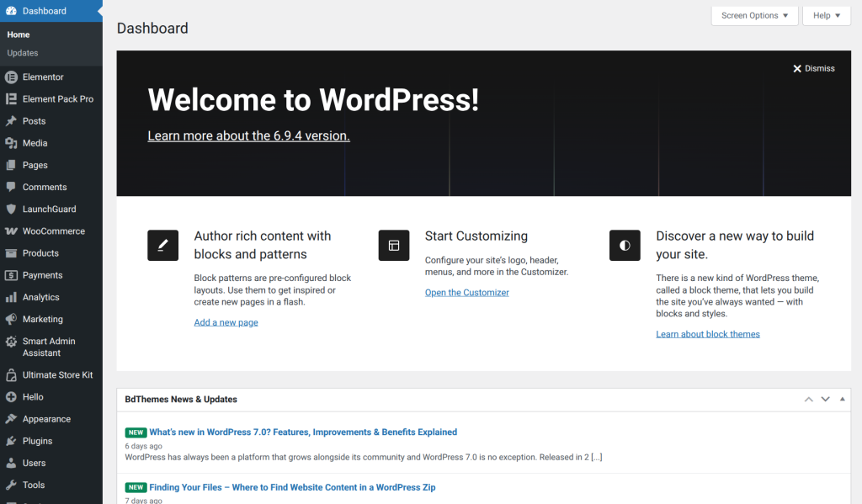Viewport: 862px width, 504px height.
Task: Click the Dashboard page title
Action: (152, 29)
